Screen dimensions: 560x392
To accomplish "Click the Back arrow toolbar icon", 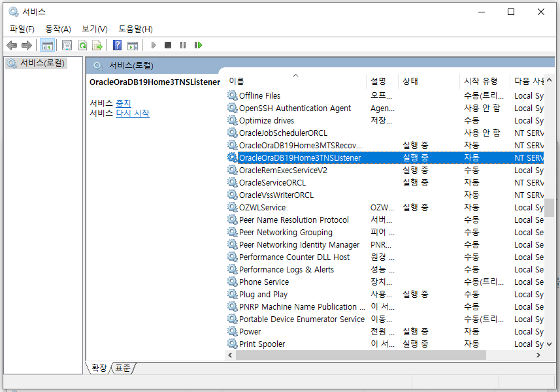I will point(12,45).
